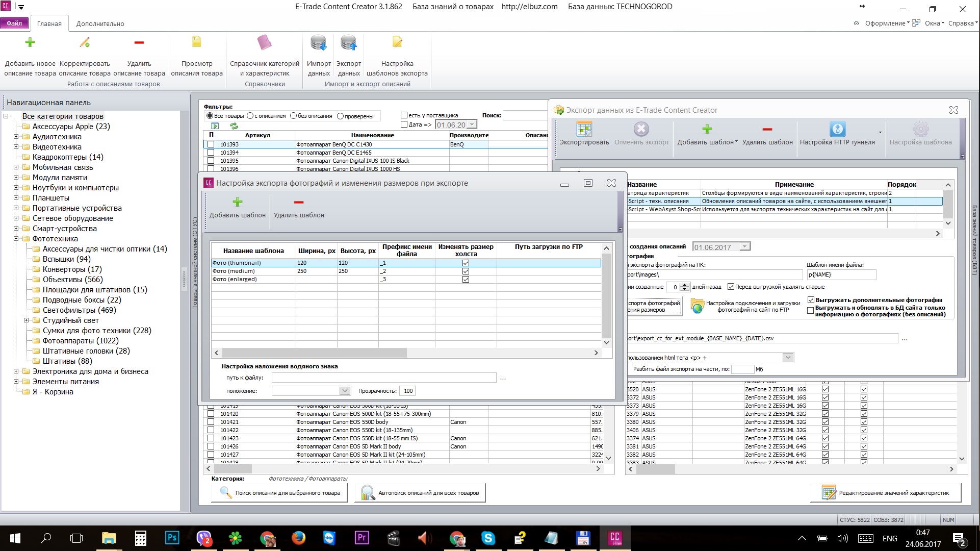Screen dimensions: 980x551
Task: Expand Электроника для дома и бизнеса category
Action: coord(16,371)
